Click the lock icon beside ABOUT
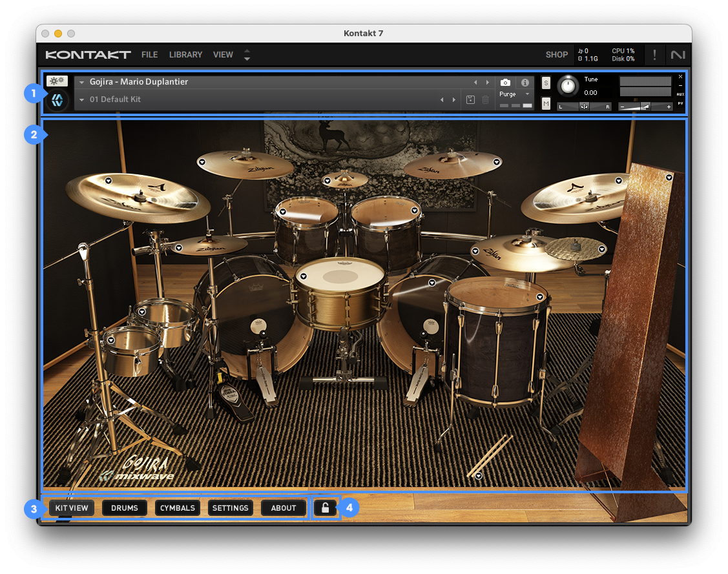This screenshot has height=574, width=728. (x=326, y=508)
